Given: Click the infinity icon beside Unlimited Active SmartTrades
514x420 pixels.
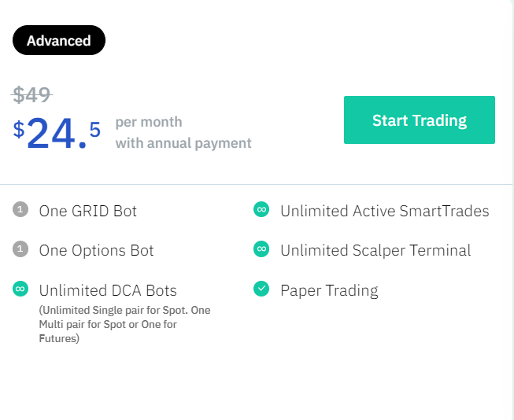Looking at the screenshot, I should click(261, 209).
